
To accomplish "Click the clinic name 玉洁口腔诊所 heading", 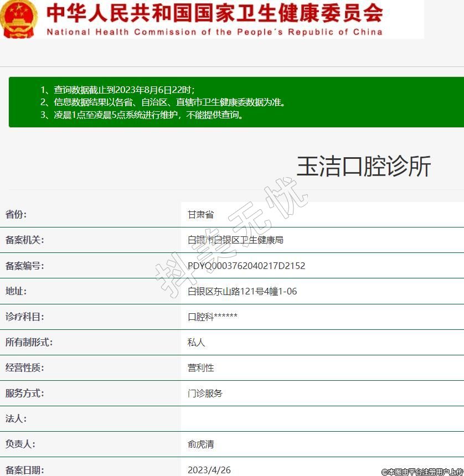I will tap(363, 167).
